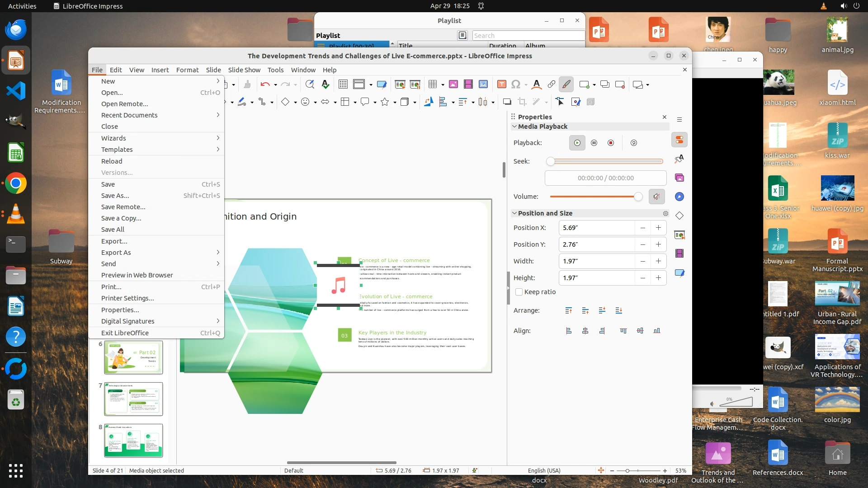Open the Gallery sidebar deck icon

coord(679,178)
